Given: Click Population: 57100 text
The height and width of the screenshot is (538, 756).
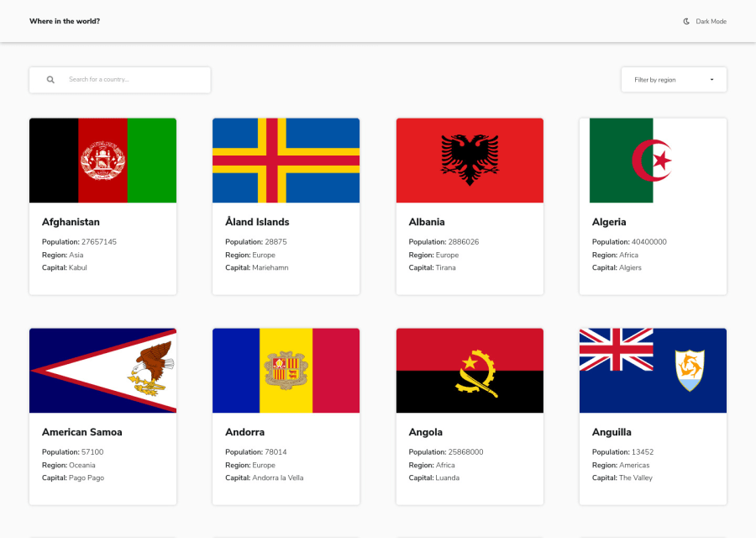Looking at the screenshot, I should pyautogui.click(x=73, y=452).
